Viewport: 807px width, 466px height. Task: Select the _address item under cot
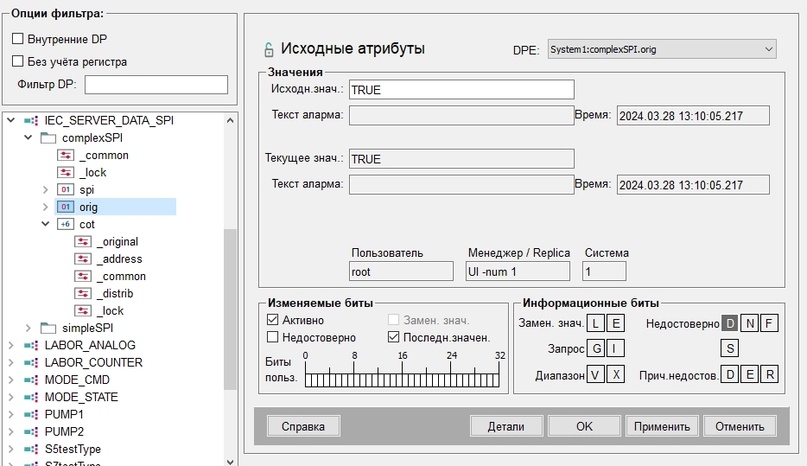[119, 259]
